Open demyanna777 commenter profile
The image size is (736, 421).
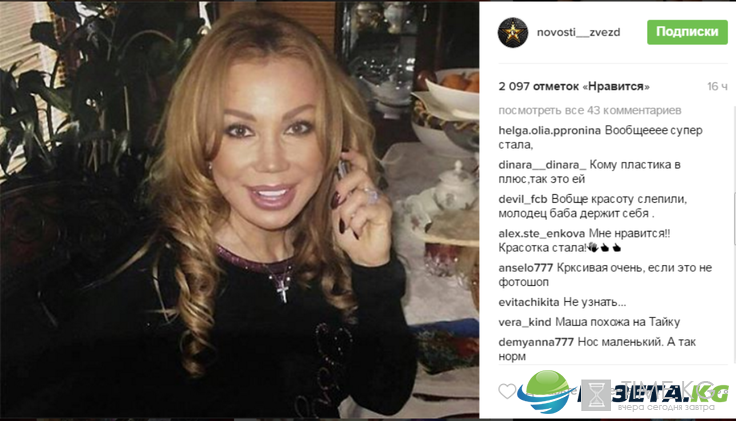coord(536,342)
